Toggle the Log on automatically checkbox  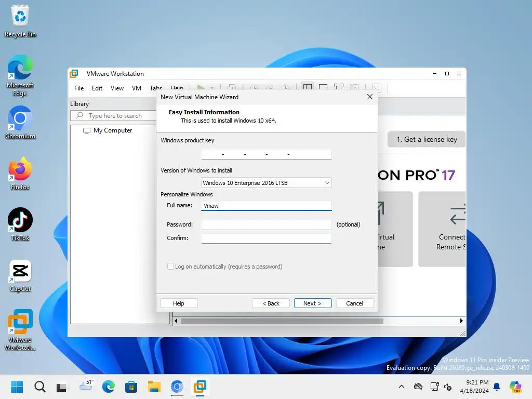pyautogui.click(x=170, y=267)
